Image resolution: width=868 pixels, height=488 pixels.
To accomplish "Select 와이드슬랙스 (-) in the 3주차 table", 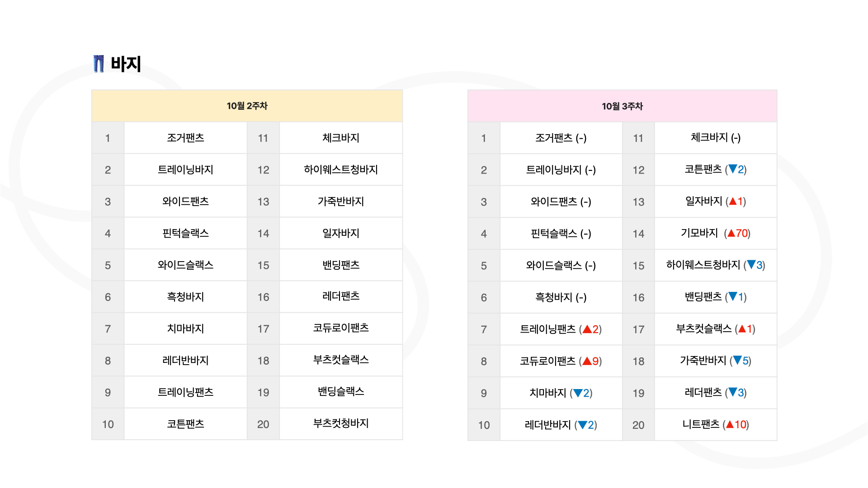I will [561, 265].
